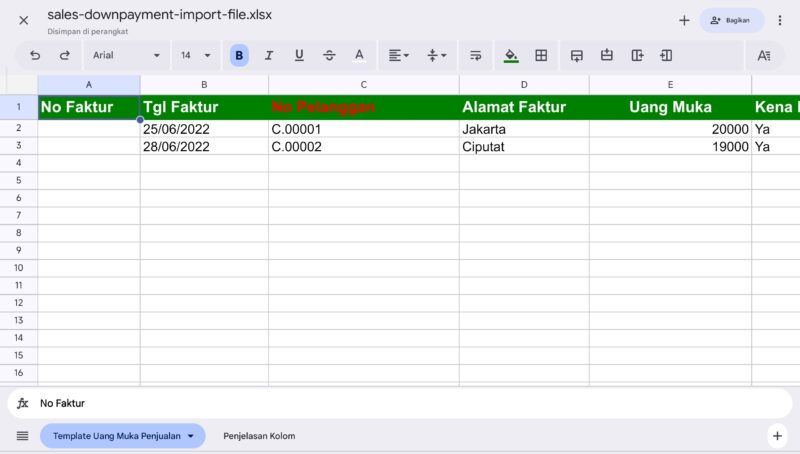
Task: Select the Template Uang Muka Penjualan tab
Action: [x=122, y=436]
